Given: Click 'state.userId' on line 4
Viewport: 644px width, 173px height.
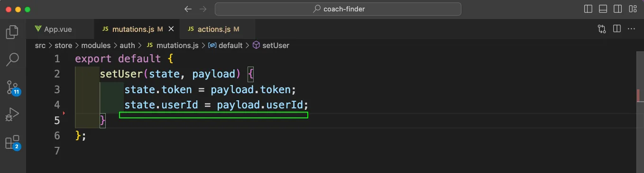Looking at the screenshot, I should [x=161, y=105].
